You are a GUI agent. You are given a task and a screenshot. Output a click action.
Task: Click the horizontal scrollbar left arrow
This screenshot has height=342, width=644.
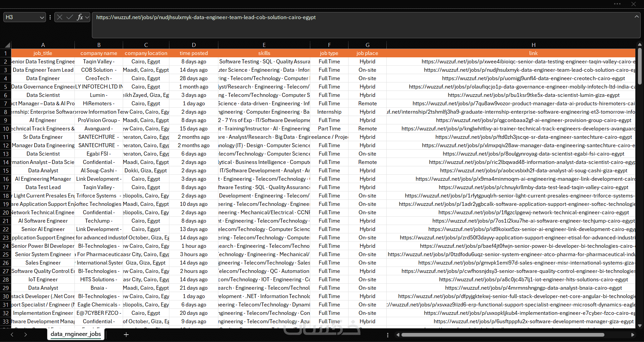tap(398, 335)
